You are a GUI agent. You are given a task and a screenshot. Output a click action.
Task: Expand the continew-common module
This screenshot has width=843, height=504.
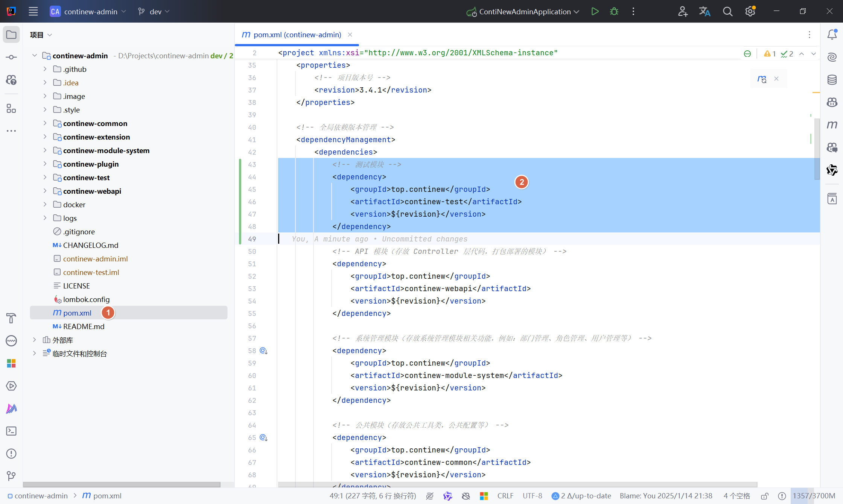pyautogui.click(x=45, y=123)
